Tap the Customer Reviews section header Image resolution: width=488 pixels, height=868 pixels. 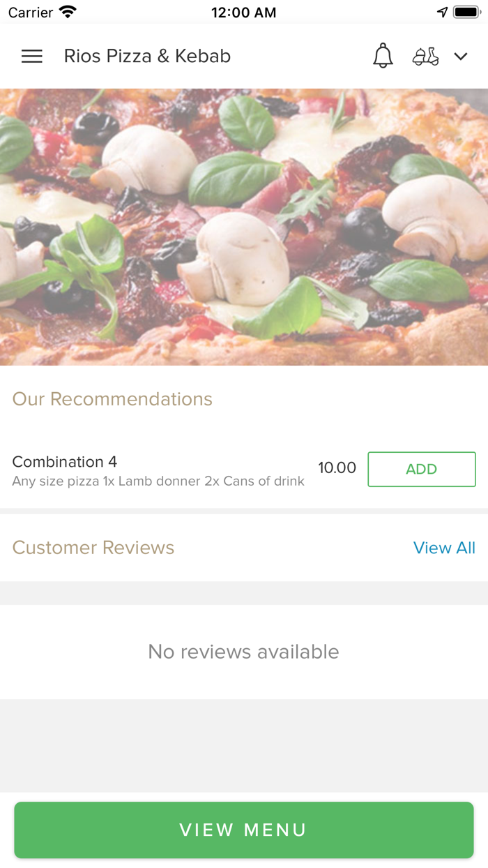coord(93,548)
